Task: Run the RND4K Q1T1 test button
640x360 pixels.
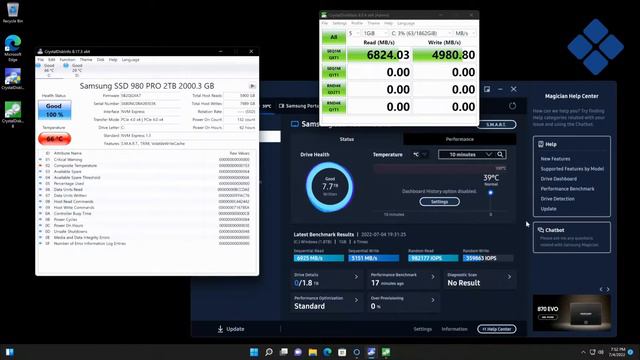Action: tap(333, 107)
